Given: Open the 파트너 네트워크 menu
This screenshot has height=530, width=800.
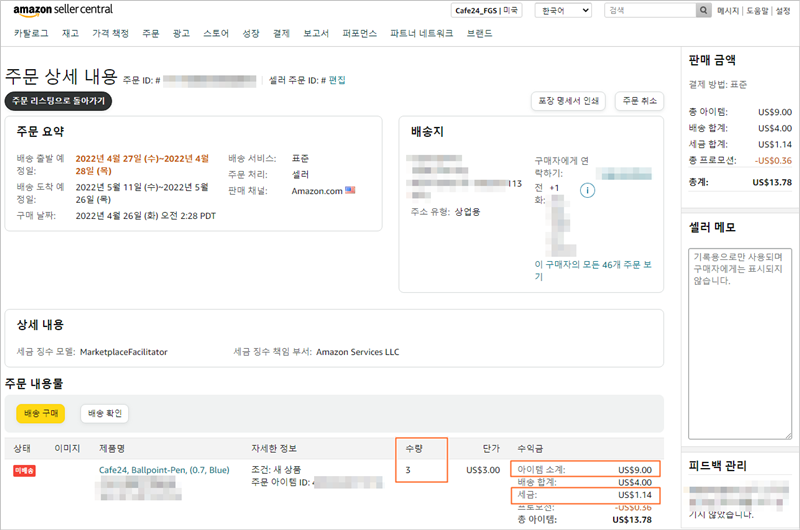Looking at the screenshot, I should (x=421, y=34).
